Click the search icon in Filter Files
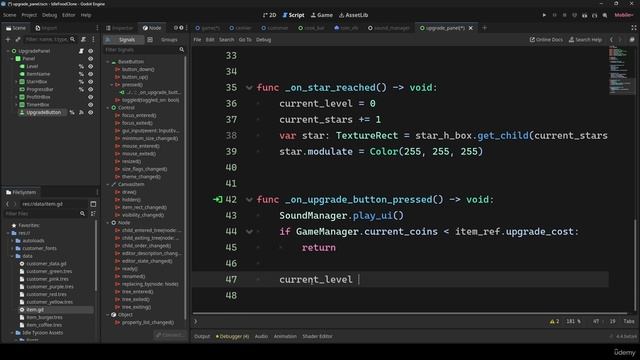Viewport: 640px width, 360px height. (x=82, y=213)
